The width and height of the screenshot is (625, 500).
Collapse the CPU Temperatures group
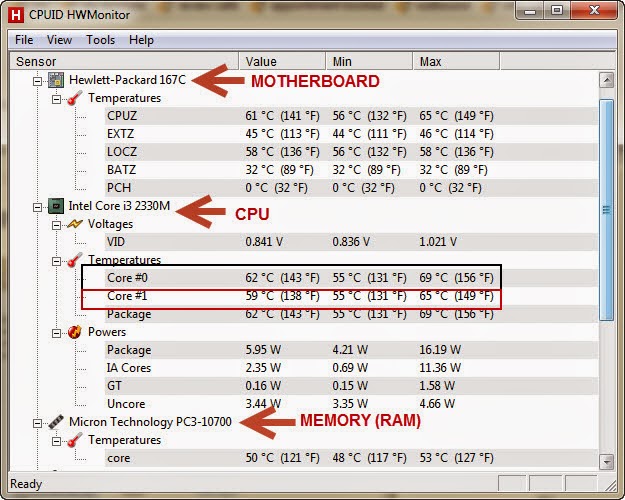(x=56, y=262)
